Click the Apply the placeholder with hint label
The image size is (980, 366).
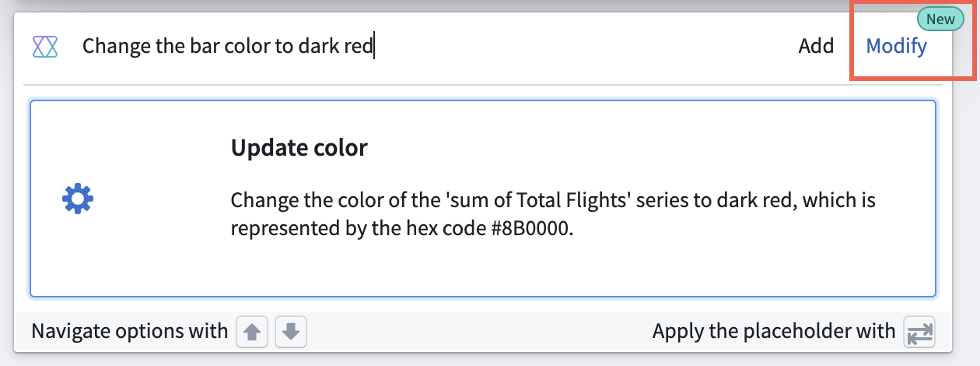tap(774, 332)
